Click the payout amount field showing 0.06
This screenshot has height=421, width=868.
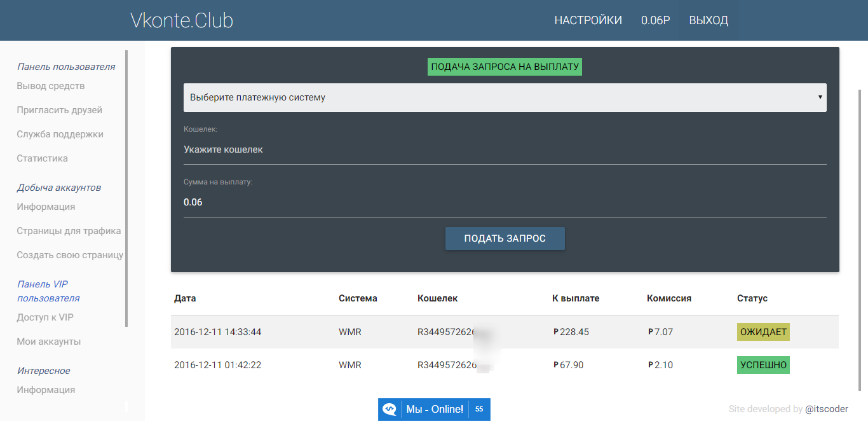pos(505,202)
